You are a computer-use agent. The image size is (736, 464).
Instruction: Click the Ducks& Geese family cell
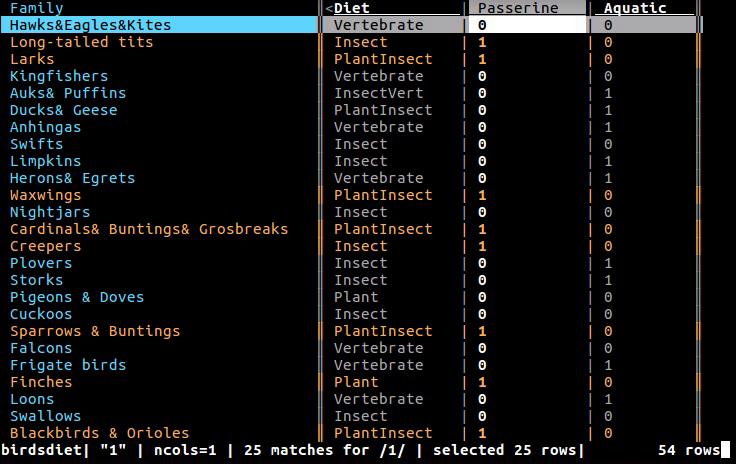pos(63,110)
